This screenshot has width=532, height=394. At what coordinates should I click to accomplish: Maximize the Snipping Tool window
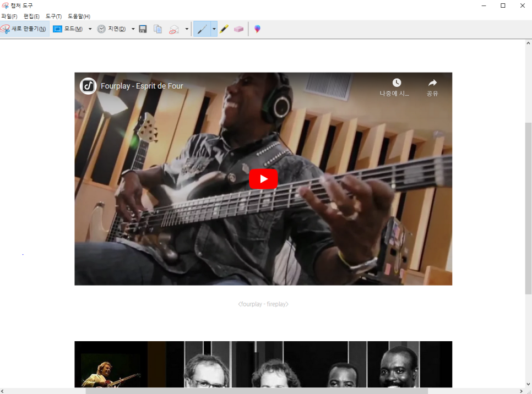[x=503, y=6]
